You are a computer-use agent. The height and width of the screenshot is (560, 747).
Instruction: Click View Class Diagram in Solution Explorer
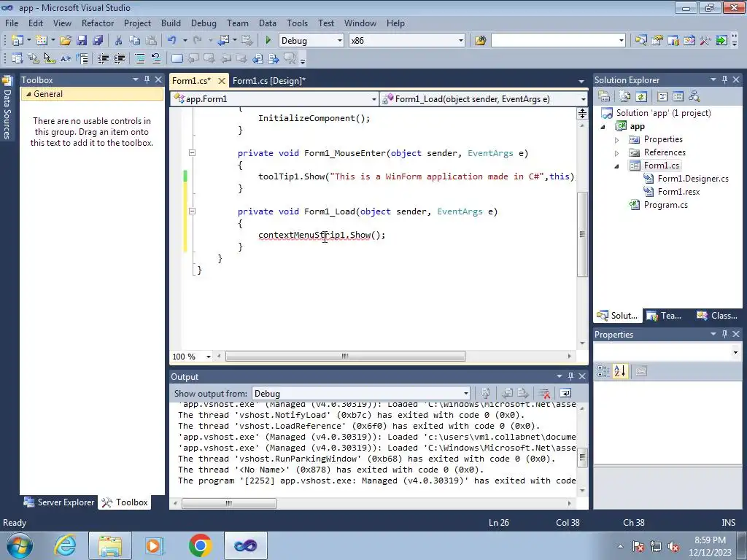(694, 97)
